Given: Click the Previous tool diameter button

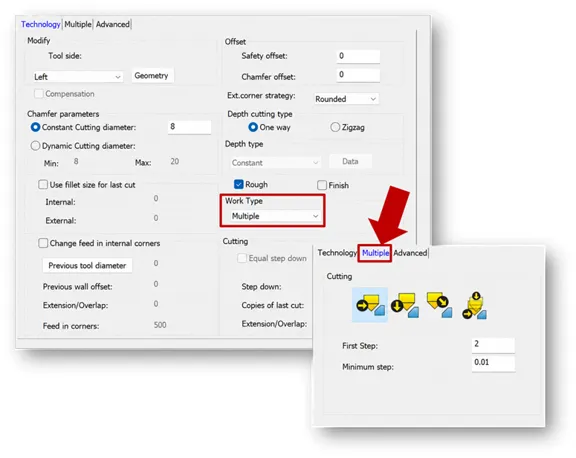Looking at the screenshot, I should [x=87, y=266].
